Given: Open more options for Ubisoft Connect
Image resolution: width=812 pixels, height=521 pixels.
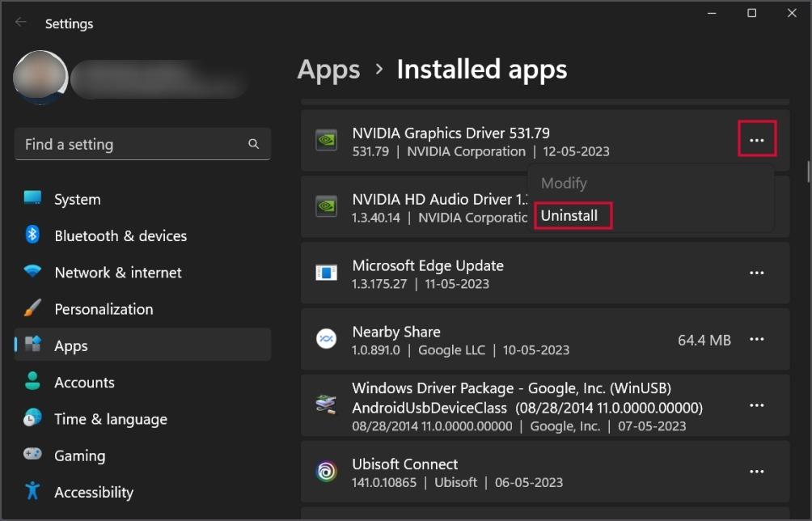Looking at the screenshot, I should [x=756, y=472].
